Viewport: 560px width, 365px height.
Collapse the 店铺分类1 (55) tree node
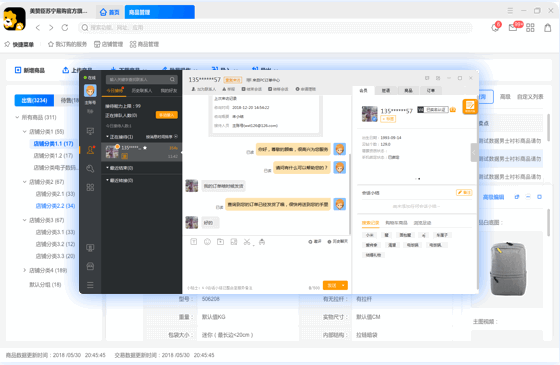coord(24,131)
